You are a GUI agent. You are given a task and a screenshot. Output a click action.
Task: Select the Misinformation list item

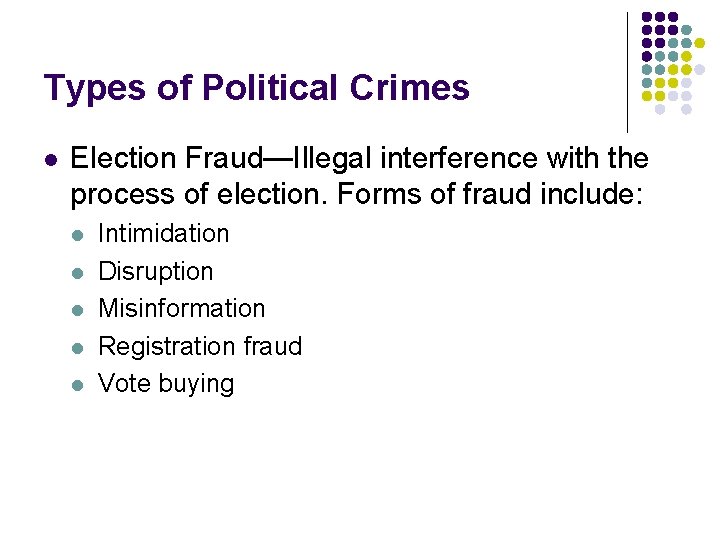181,309
